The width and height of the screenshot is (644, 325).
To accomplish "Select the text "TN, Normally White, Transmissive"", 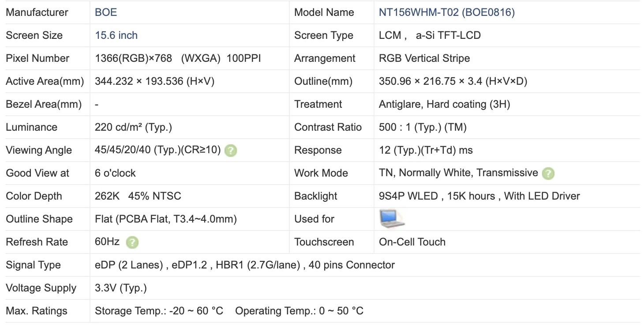I will click(458, 173).
